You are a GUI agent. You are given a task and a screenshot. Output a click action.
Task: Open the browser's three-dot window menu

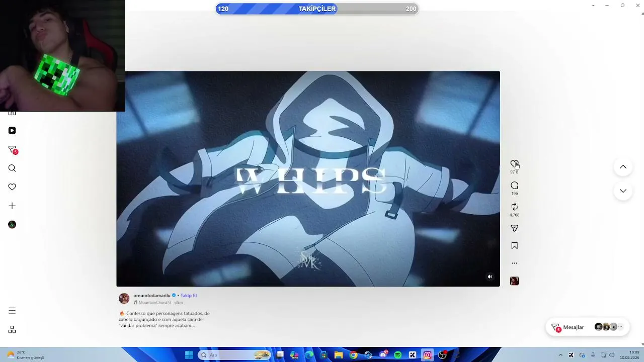point(594,5)
